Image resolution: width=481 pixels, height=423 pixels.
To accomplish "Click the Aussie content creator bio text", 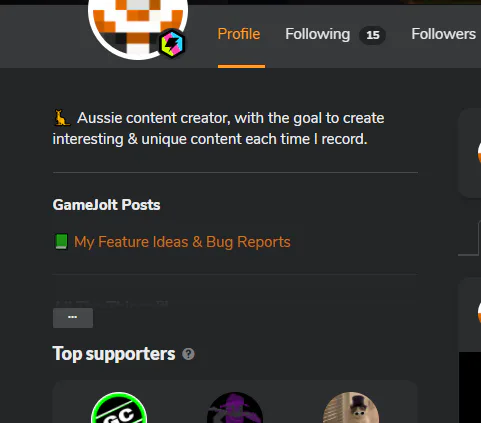I will coord(218,129).
